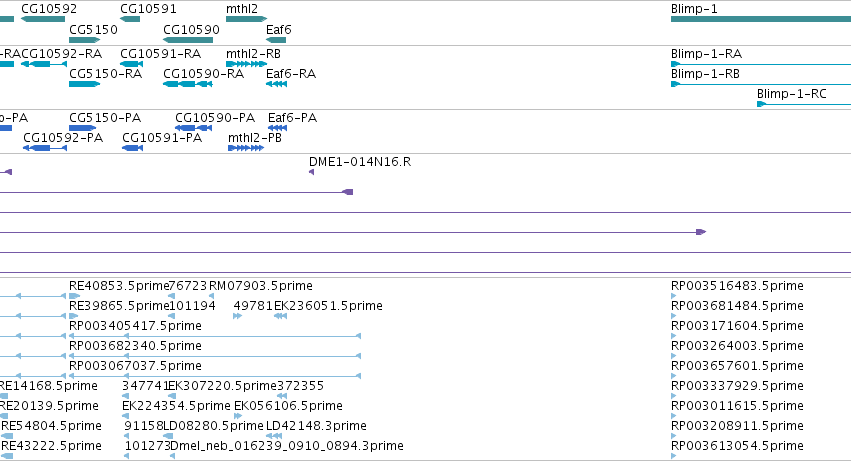Viewport: 851px width, 461px height.
Task: Select the CG10592 gene bar
Action: coord(43,19)
